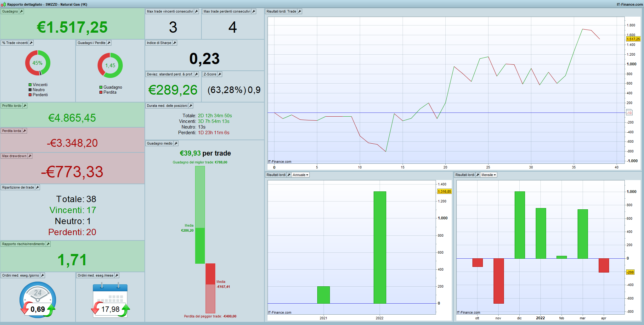Click the Max drawdown label
Image resolution: width=644 pixels, height=325 pixels.
[14, 156]
